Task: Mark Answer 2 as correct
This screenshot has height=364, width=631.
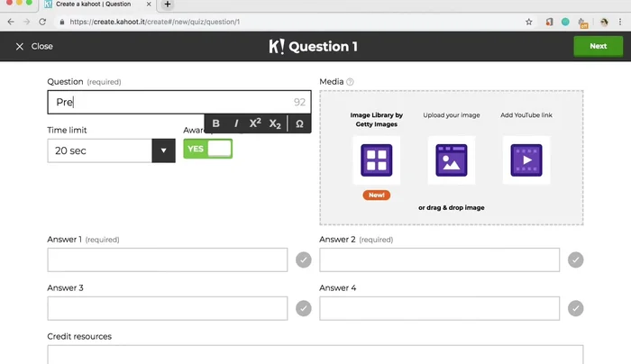Action: 575,260
